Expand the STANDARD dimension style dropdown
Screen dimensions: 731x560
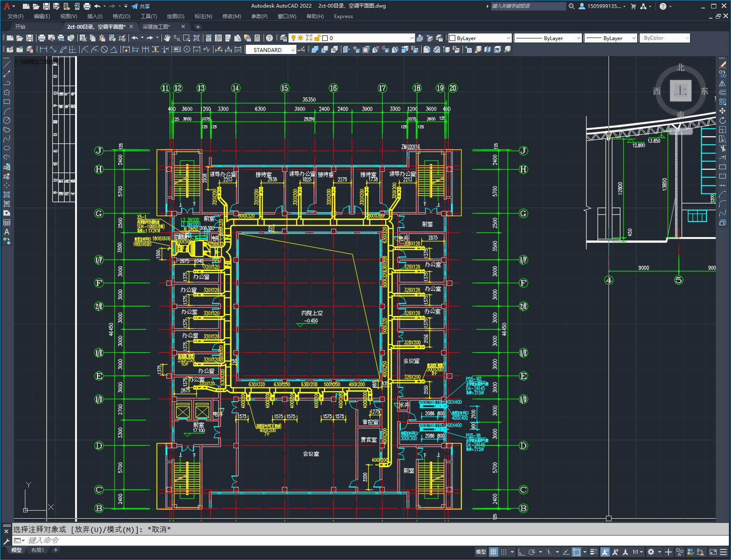point(271,50)
